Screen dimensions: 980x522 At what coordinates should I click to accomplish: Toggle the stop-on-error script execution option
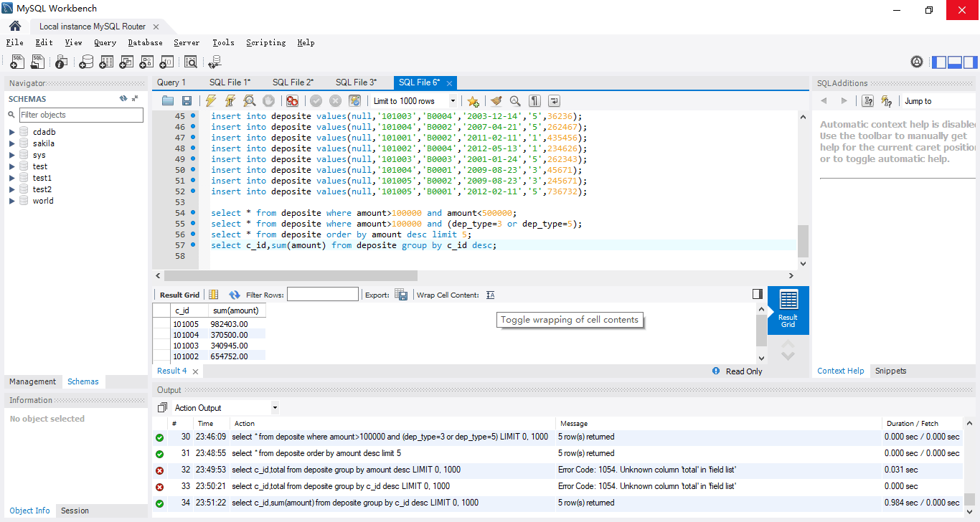pyautogui.click(x=292, y=101)
